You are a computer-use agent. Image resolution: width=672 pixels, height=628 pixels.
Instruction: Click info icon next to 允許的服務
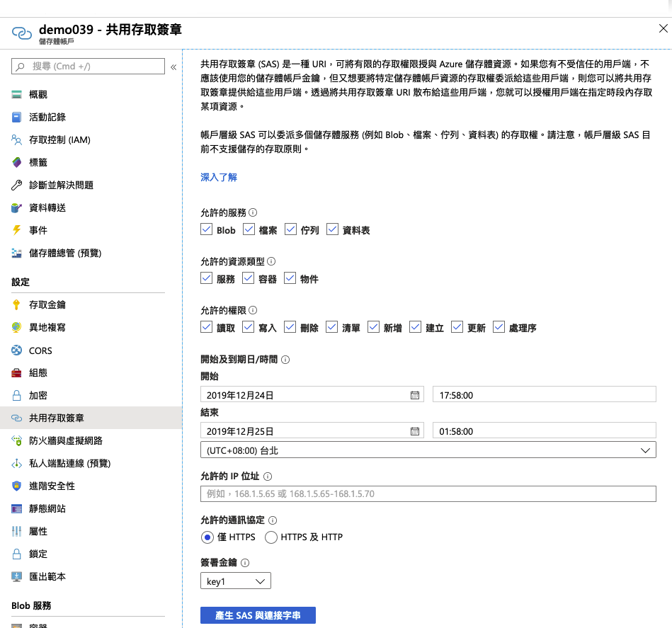(x=253, y=212)
